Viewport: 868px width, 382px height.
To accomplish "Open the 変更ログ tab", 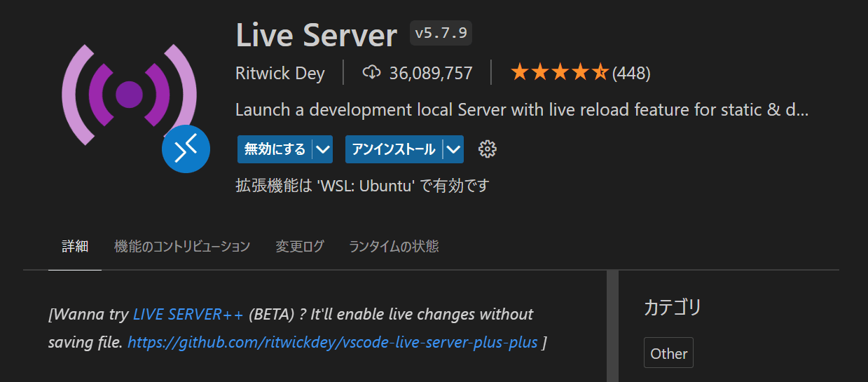I will [300, 247].
